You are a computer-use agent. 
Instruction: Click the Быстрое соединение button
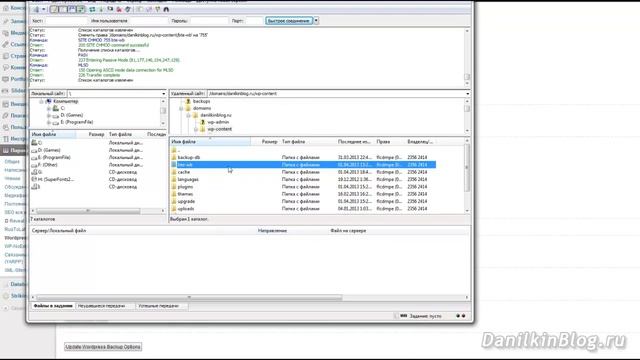289,20
